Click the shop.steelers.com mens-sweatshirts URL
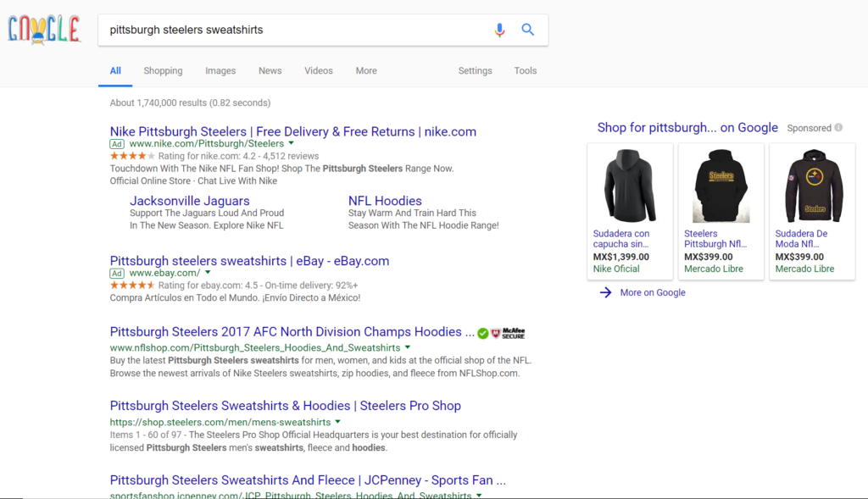This screenshot has height=499, width=868. (220, 422)
